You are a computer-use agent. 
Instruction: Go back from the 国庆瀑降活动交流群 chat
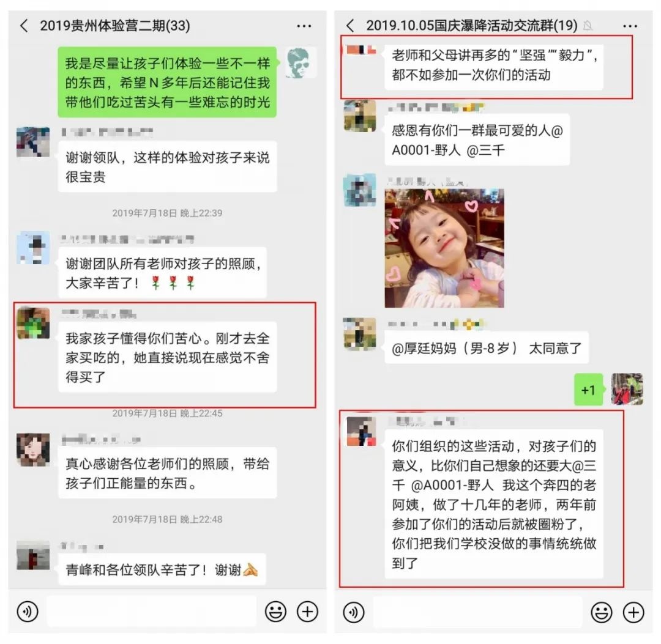350,26
